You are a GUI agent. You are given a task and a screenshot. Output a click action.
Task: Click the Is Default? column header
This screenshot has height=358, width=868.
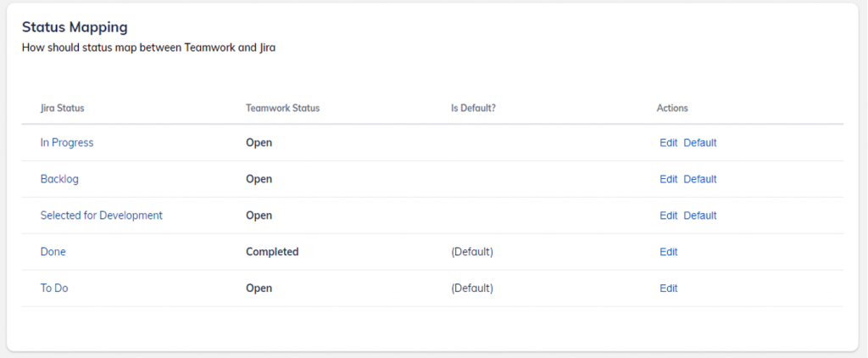tap(473, 109)
